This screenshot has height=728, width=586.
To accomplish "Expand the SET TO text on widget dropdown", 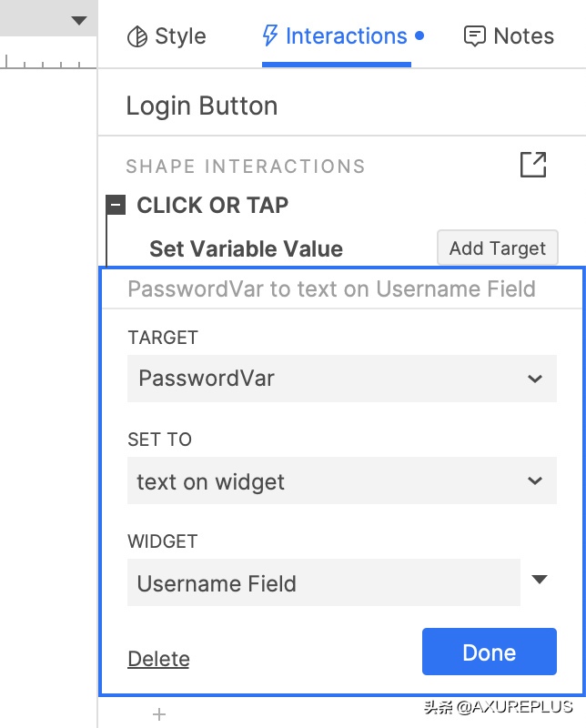I will pos(341,481).
